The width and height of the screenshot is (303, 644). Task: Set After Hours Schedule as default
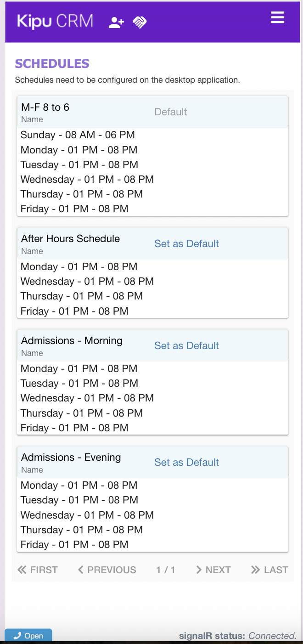[186, 244]
